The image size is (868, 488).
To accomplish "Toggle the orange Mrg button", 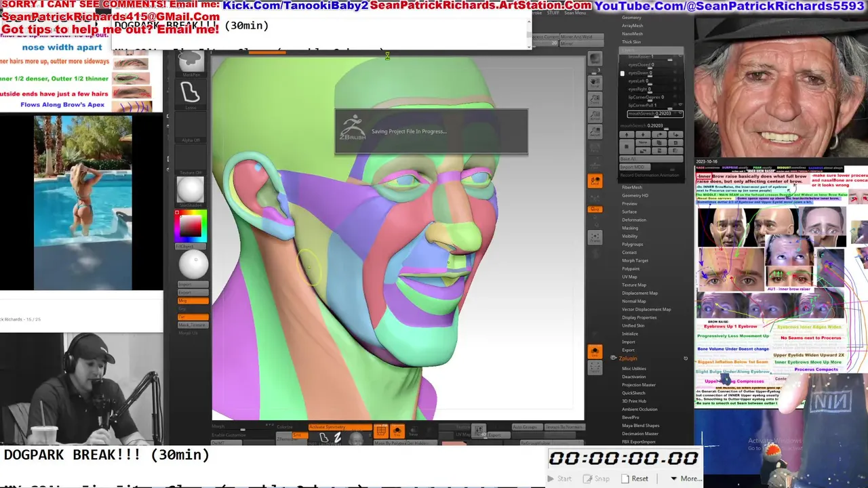I will [193, 300].
